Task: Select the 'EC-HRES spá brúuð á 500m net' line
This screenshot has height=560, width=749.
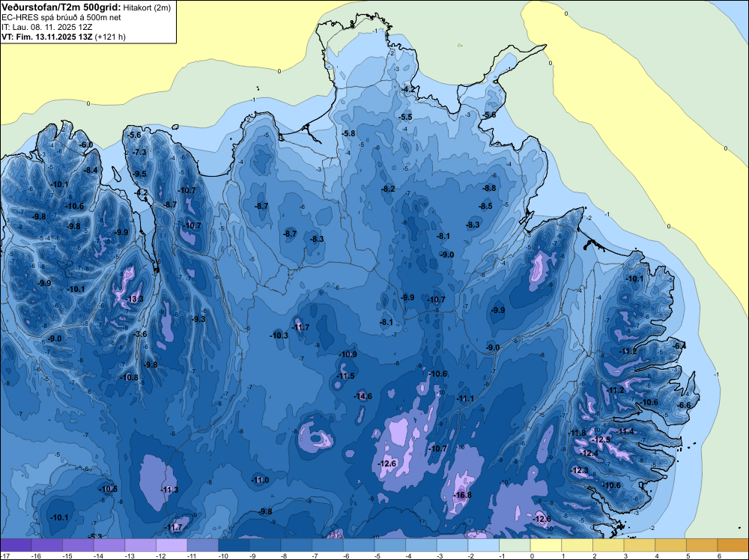Action: coord(61,18)
